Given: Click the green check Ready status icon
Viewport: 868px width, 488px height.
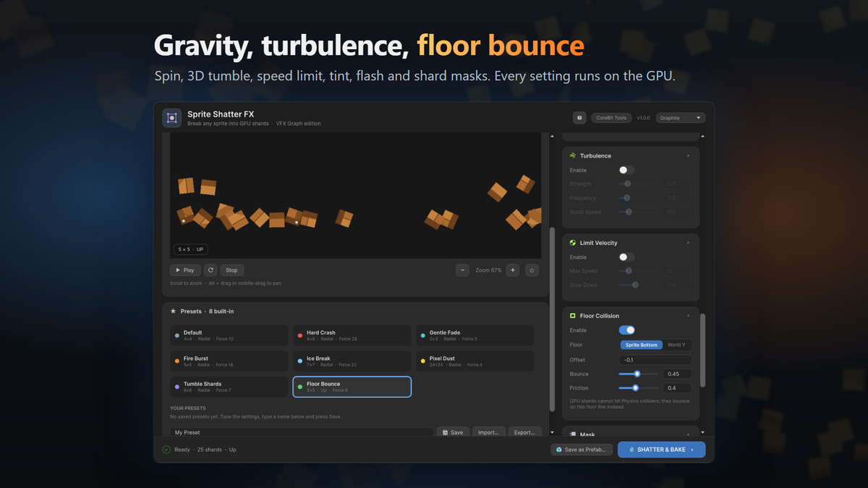Looking at the screenshot, I should [x=166, y=450].
